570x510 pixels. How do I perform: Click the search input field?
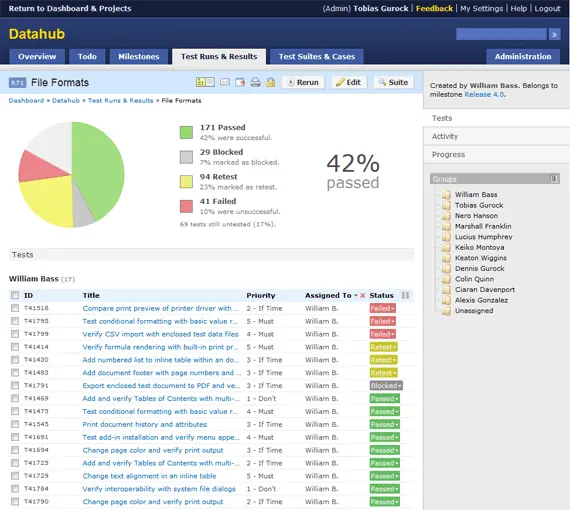pos(501,34)
